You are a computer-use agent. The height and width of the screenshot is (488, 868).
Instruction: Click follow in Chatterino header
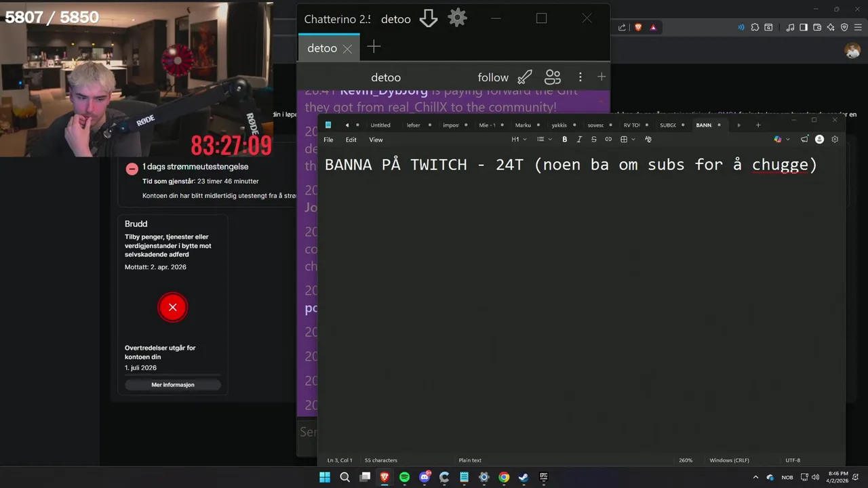(493, 77)
